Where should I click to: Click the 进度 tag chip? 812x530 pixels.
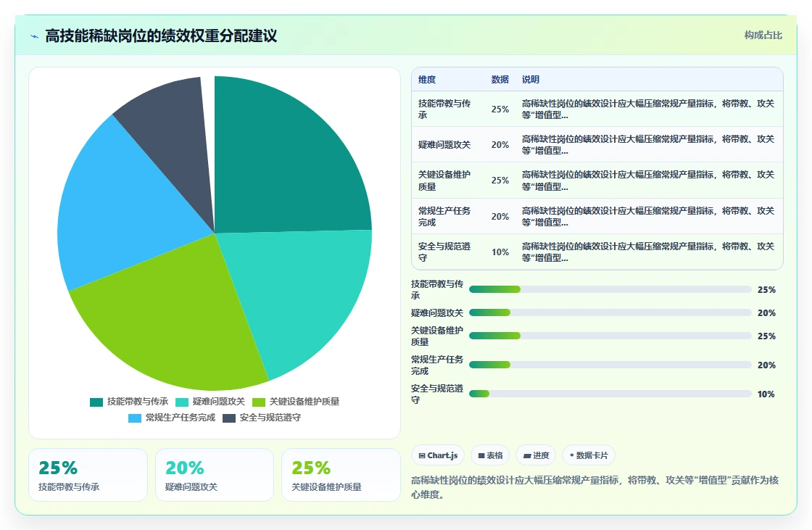click(536, 455)
